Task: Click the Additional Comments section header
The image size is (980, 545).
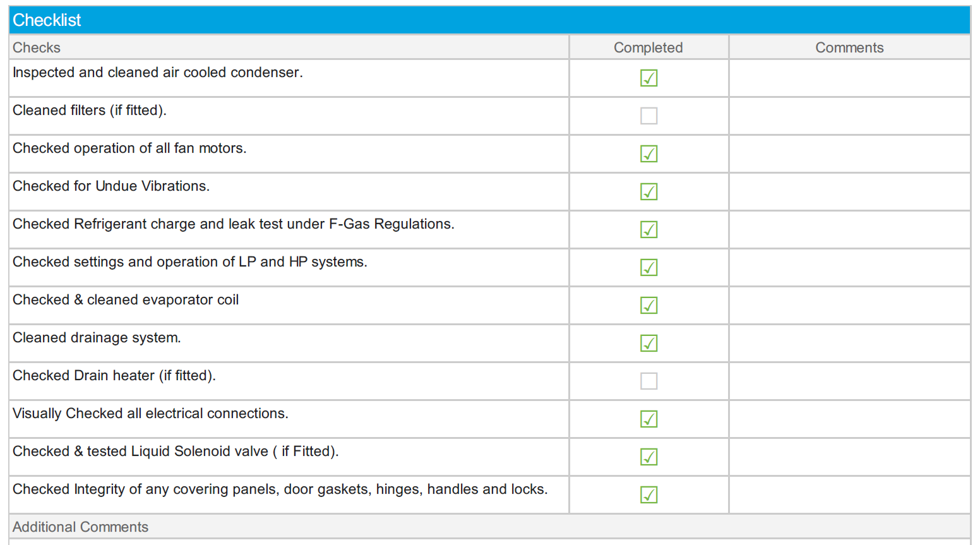Action: tap(489, 527)
